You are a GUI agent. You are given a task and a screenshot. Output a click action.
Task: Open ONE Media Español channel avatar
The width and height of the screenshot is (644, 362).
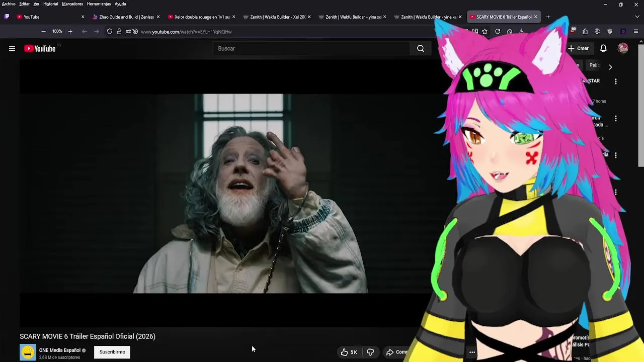[28, 352]
